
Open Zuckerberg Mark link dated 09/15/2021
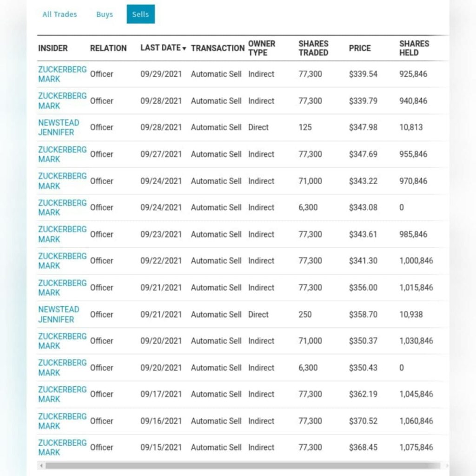[62, 448]
